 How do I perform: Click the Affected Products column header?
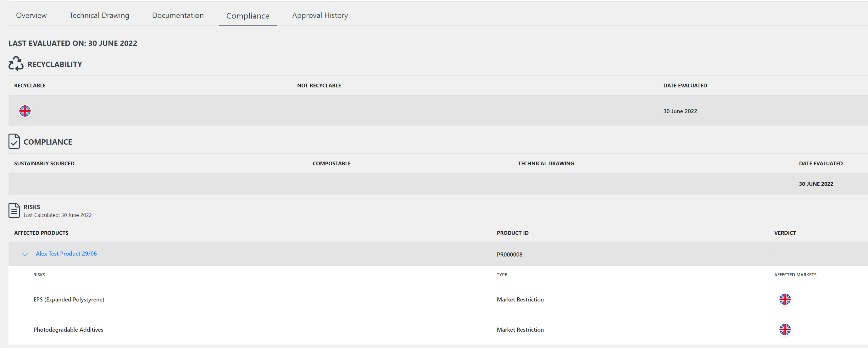click(x=41, y=233)
